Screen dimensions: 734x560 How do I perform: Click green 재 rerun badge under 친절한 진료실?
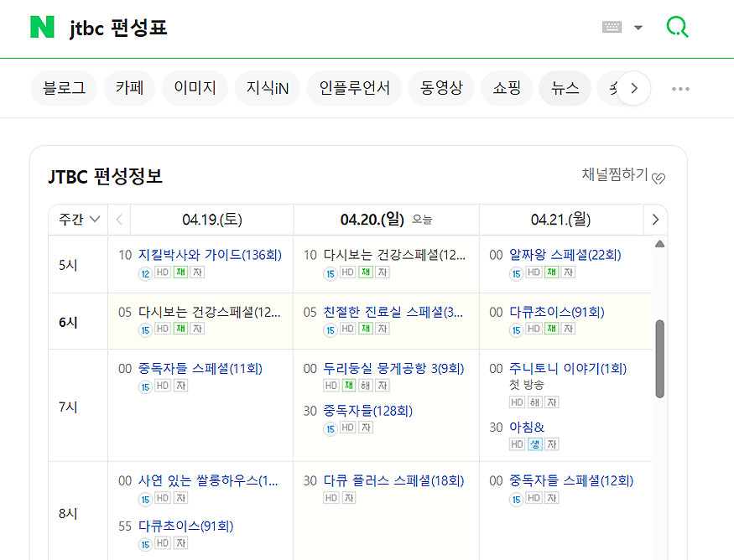(x=366, y=329)
